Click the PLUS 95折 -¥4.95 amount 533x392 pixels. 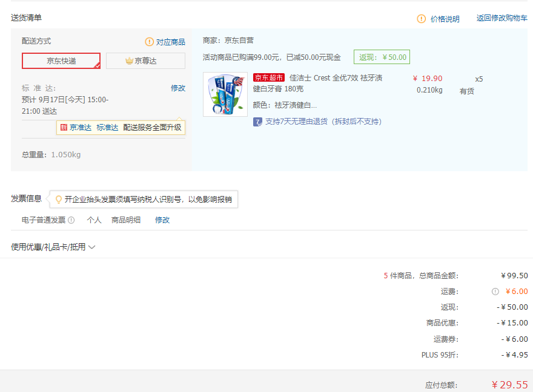[515, 355]
